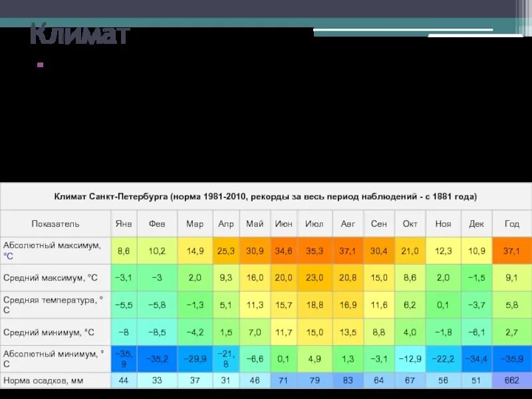Select the July average temperature "18,8"

click(x=315, y=305)
